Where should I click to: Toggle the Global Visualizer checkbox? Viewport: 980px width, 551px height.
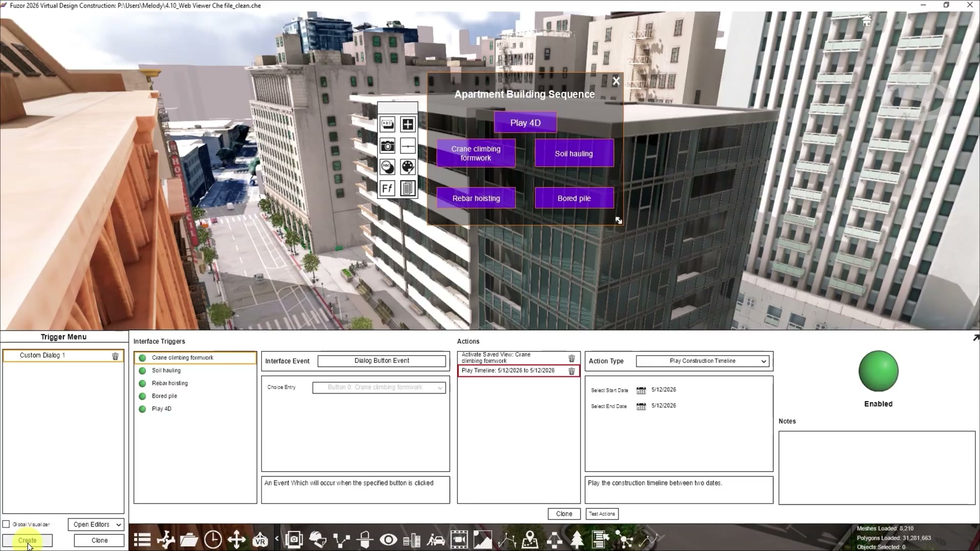tap(6, 524)
